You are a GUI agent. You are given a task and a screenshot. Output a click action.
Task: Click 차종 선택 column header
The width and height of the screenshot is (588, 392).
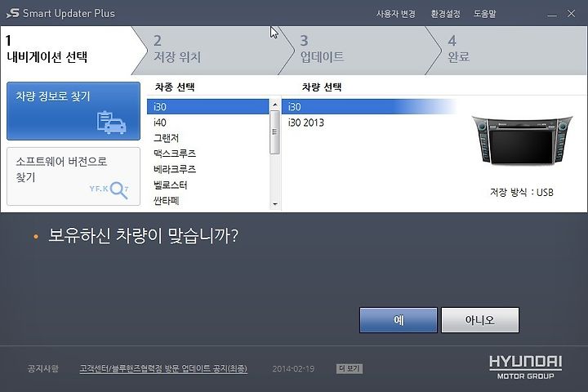tap(175, 87)
